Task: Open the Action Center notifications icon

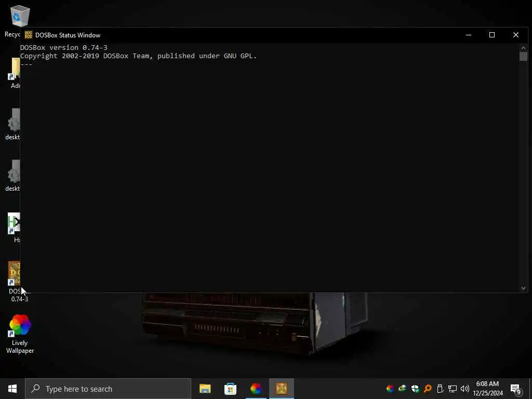Action: 516,389
